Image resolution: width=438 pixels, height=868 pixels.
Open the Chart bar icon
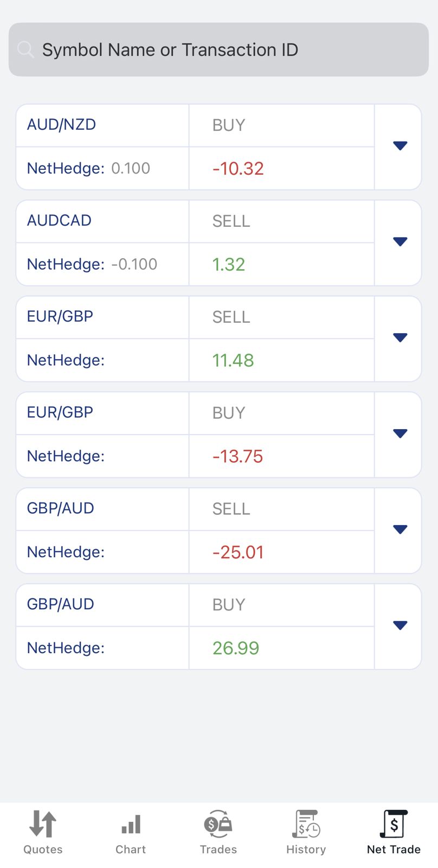(131, 825)
